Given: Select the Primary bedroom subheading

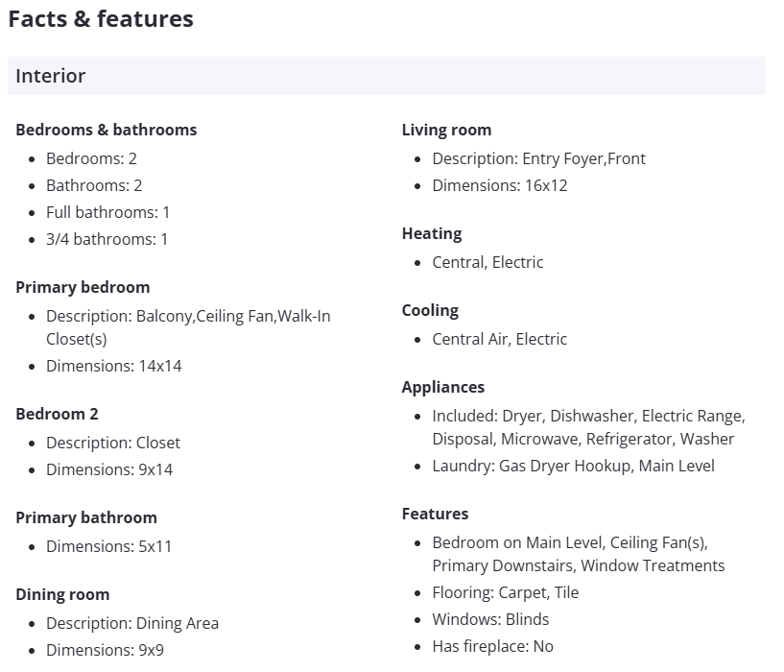Looking at the screenshot, I should (83, 287).
